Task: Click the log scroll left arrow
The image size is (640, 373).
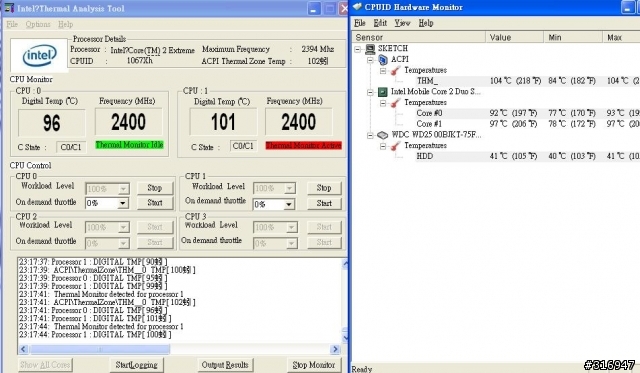Action: (23, 349)
